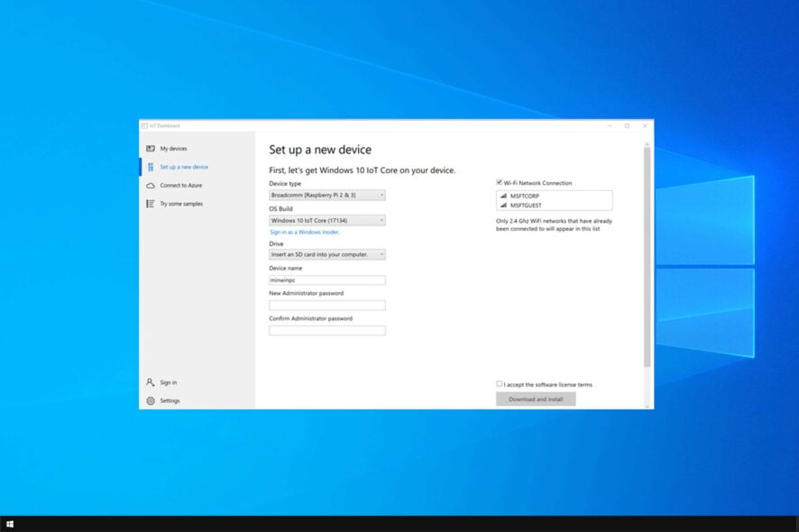Select MSFTGUEST Wi-Fi signal icon
This screenshot has width=799, height=532.
pos(503,205)
